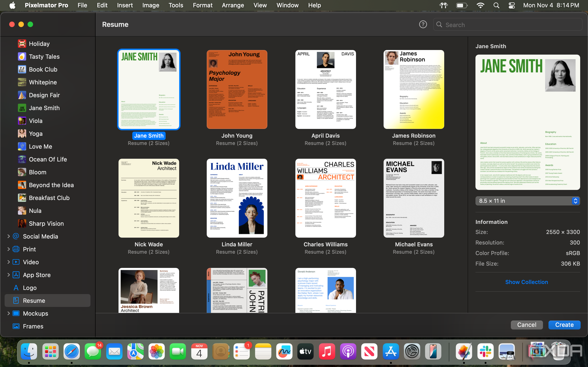This screenshot has width=588, height=367.
Task: Open the Tools menu
Action: tap(175, 5)
